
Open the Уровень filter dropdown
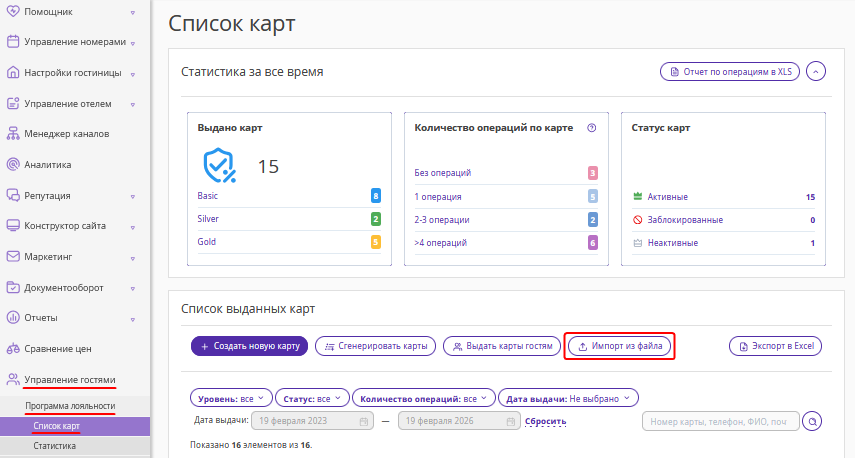[x=231, y=398]
